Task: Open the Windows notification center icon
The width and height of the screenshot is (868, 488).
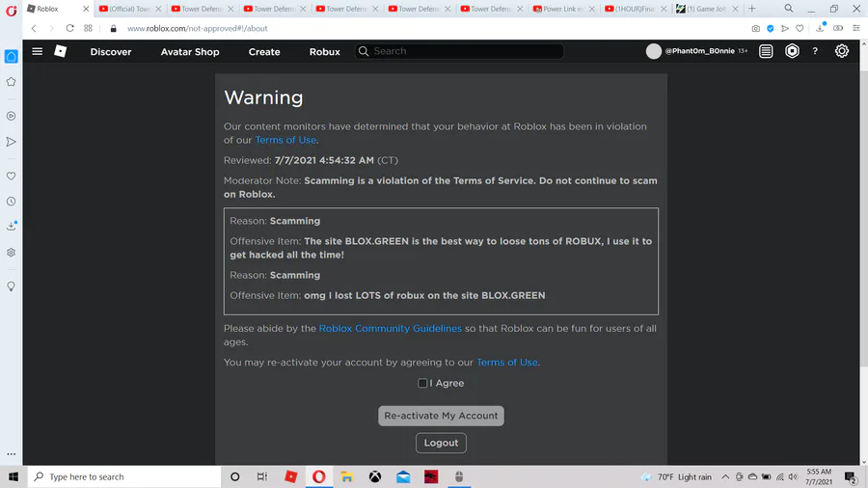Action: point(851,477)
